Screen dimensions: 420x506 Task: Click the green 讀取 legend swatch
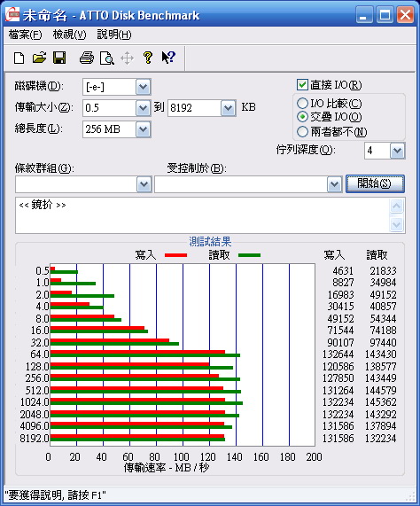pos(249,255)
